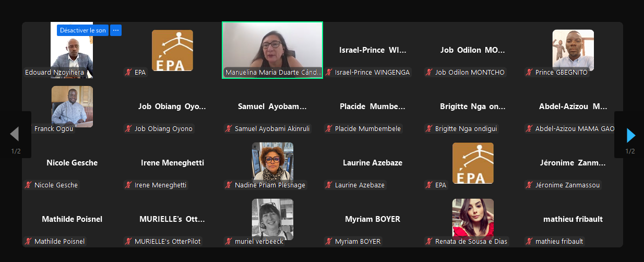The image size is (644, 262).
Task: Click muted mic icon beside Nicole Gesche
Action: 29,185
